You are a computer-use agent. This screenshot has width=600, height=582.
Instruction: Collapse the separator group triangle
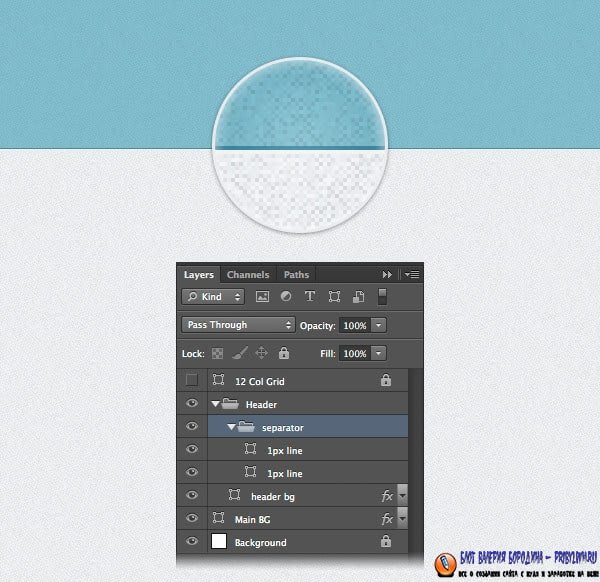[231, 427]
